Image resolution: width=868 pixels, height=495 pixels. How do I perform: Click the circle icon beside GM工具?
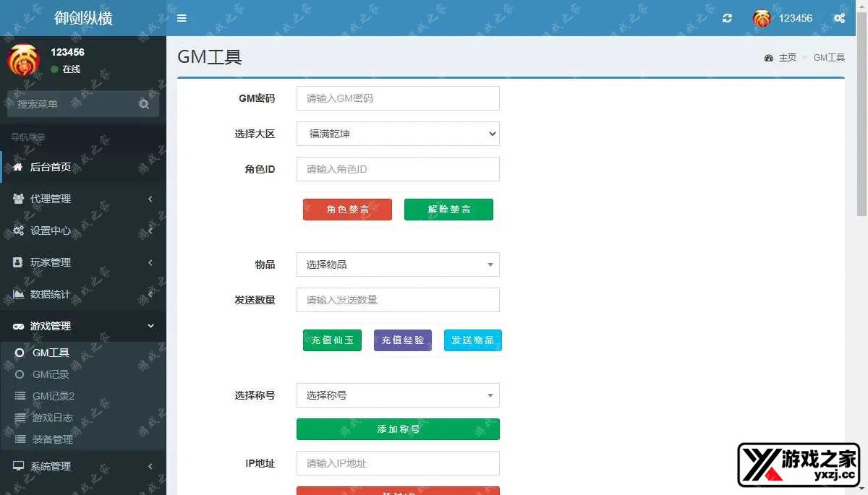20,353
